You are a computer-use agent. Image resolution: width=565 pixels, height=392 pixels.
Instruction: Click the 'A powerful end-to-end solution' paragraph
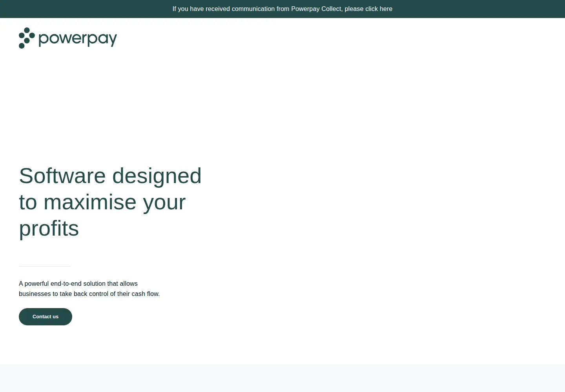tap(89, 289)
